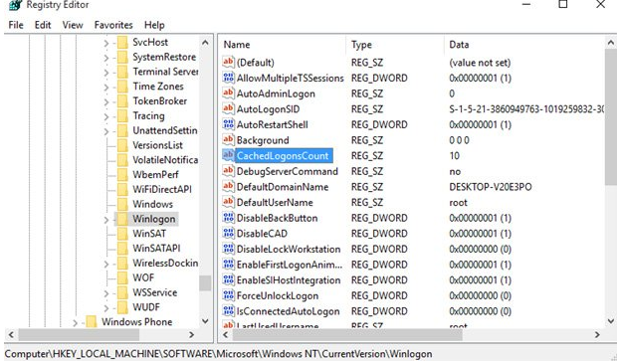Select the WinSAT key in tree

click(x=149, y=233)
